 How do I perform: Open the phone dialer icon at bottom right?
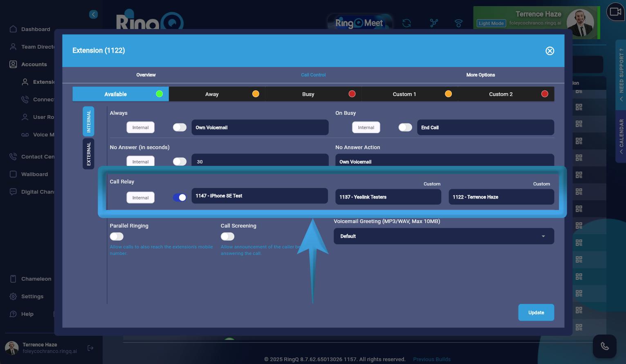point(604,346)
